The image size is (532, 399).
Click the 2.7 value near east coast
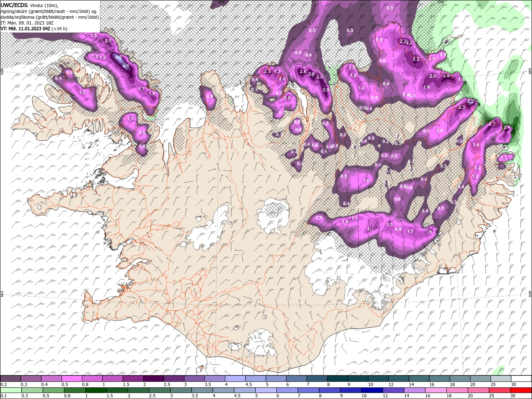click(x=493, y=124)
